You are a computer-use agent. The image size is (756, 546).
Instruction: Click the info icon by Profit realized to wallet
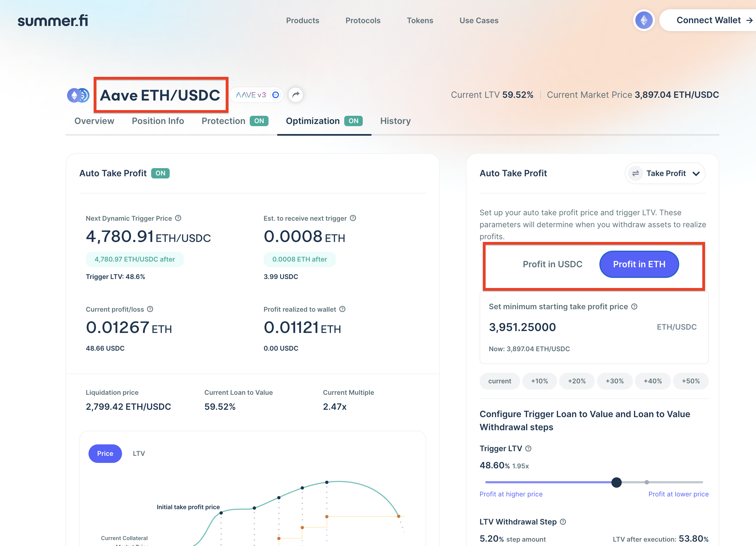(x=342, y=309)
